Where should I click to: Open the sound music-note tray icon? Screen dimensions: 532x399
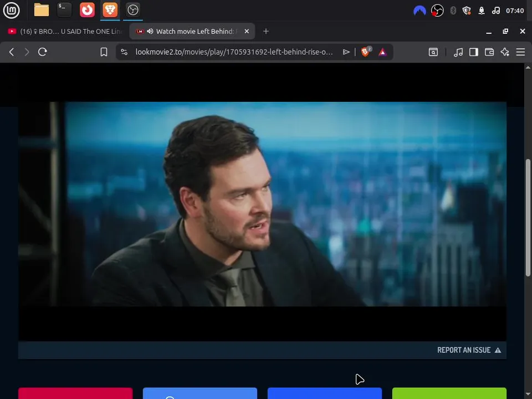click(495, 11)
